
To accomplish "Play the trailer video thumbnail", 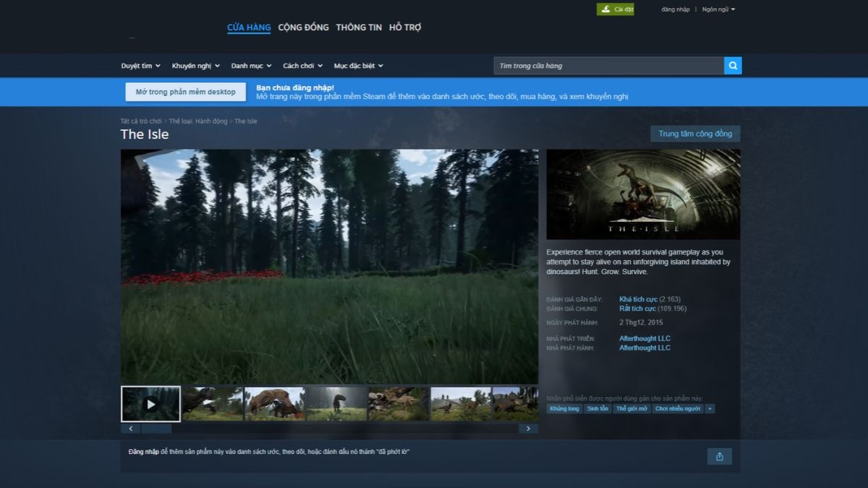I will [x=150, y=404].
